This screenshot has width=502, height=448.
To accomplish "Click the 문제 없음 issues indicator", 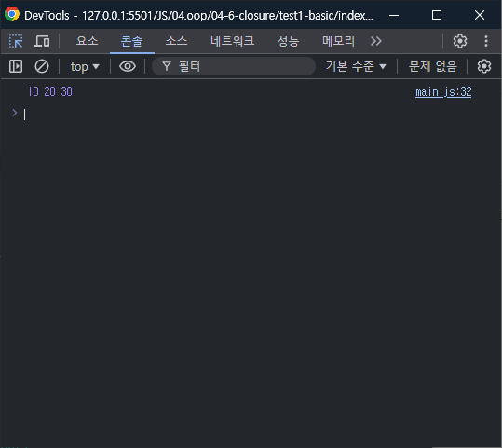I will pos(432,67).
